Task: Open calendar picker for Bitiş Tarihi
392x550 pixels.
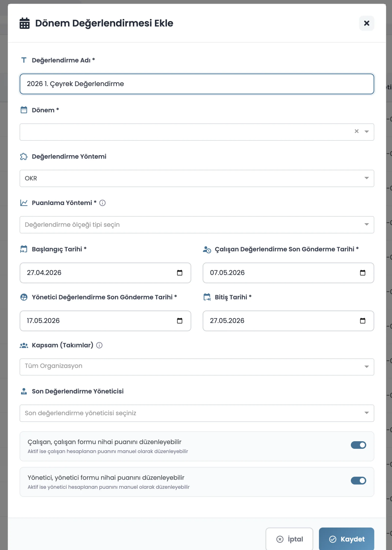Action: 362,321
